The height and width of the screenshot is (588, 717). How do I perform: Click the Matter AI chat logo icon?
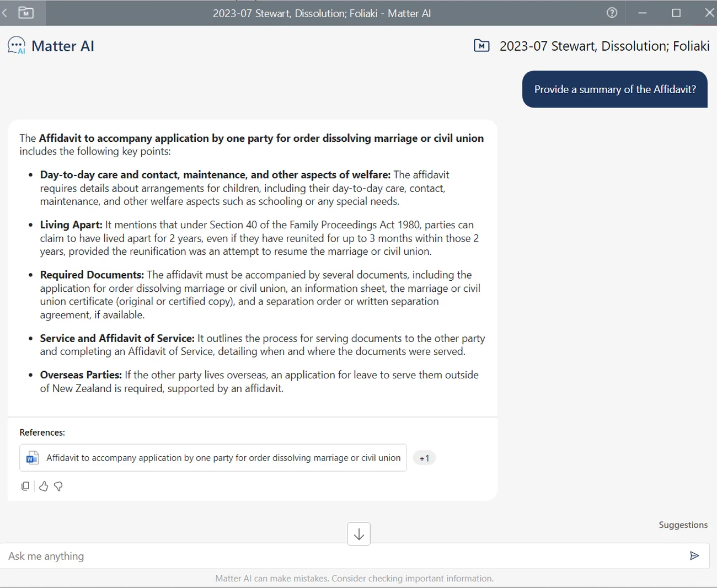pyautogui.click(x=17, y=46)
